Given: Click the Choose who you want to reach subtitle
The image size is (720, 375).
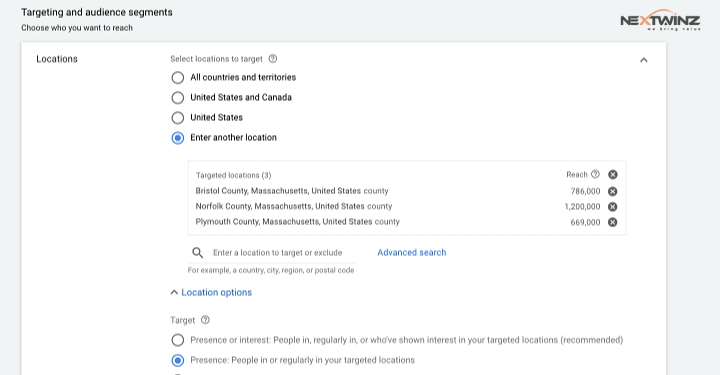Looking at the screenshot, I should coord(77,28).
